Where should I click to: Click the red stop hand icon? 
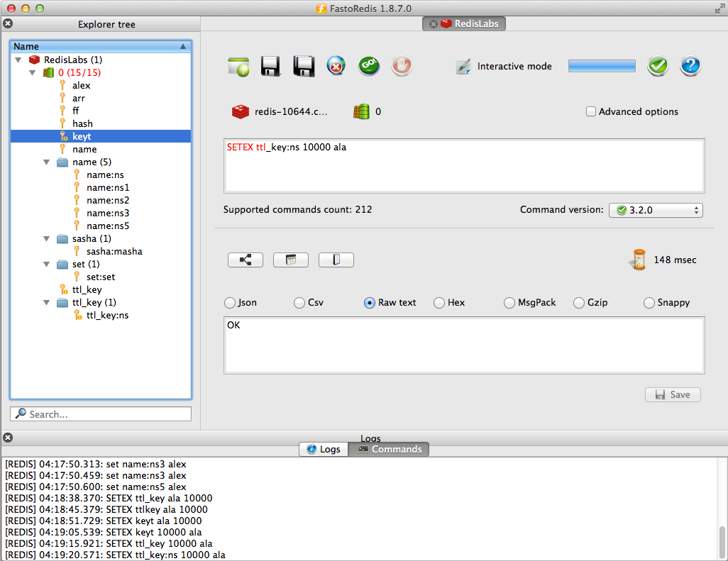402,66
